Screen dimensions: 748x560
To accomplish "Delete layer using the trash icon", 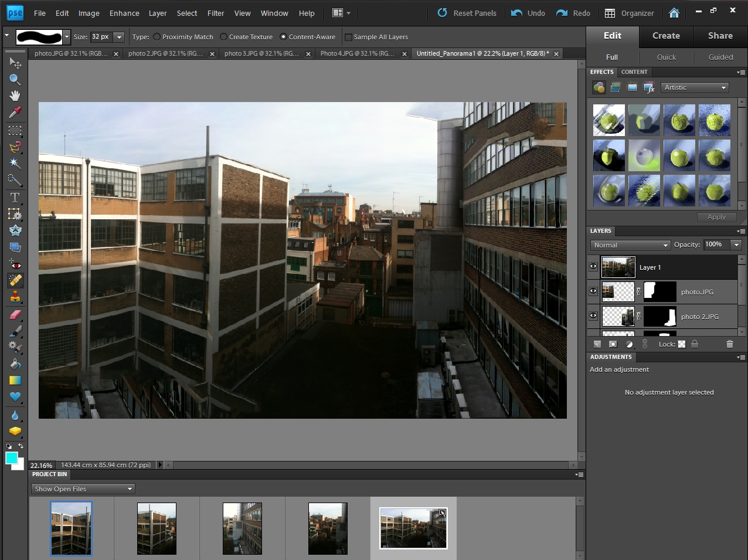I will tap(729, 344).
